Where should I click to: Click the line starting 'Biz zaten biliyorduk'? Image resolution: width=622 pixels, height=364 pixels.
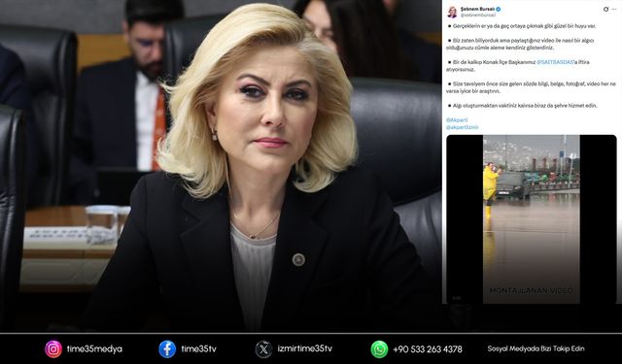tap(523, 41)
